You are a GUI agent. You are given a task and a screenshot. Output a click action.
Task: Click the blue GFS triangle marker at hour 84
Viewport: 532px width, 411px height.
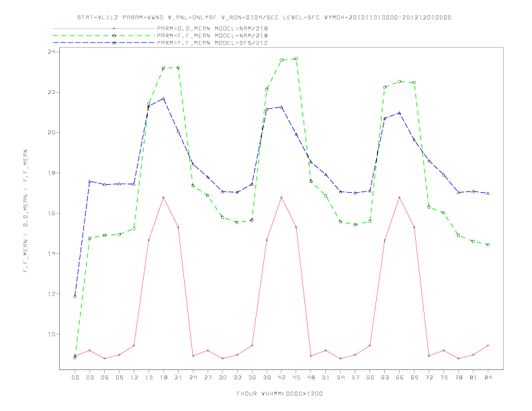point(488,193)
